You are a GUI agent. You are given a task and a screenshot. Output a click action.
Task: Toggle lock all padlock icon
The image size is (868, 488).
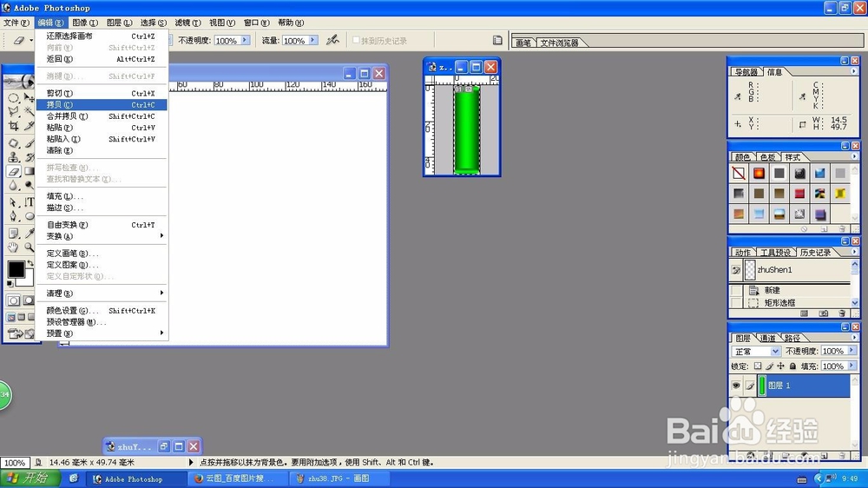pyautogui.click(x=792, y=366)
